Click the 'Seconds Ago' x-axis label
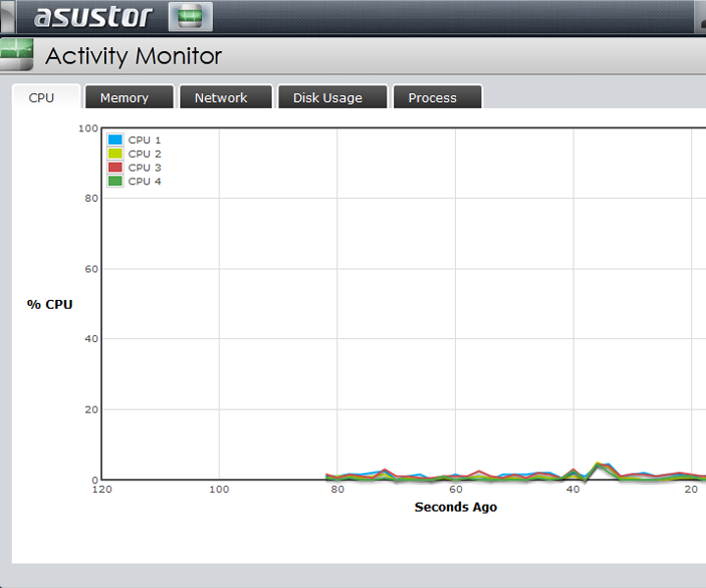Image resolution: width=706 pixels, height=588 pixels. [x=455, y=507]
